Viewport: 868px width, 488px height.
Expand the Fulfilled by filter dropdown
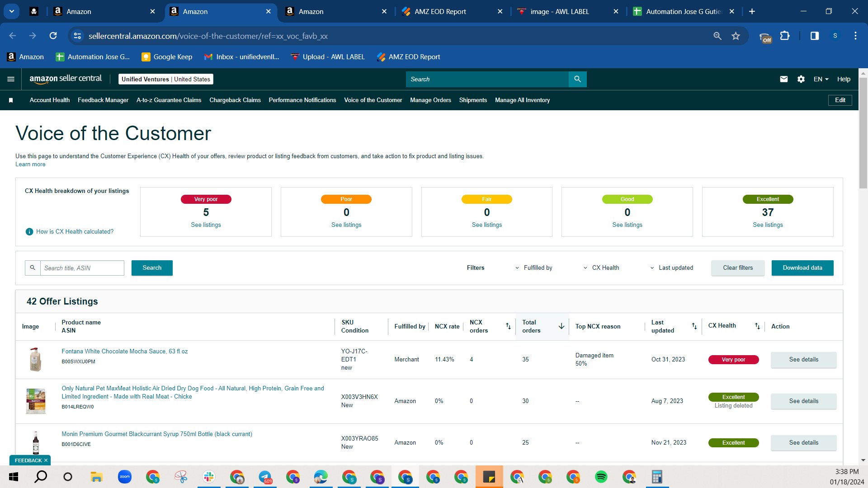click(x=534, y=268)
